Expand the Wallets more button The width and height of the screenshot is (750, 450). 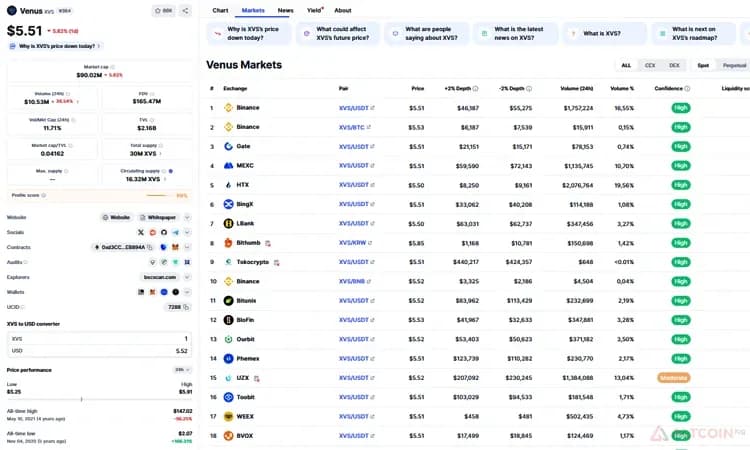[x=187, y=292]
